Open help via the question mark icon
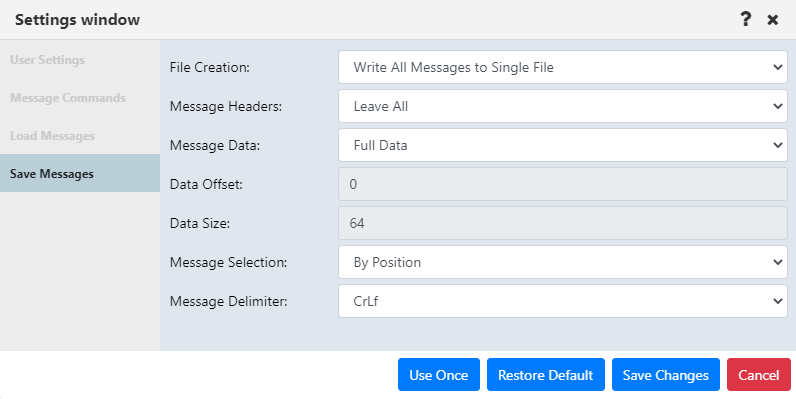This screenshot has height=399, width=796. 745,19
